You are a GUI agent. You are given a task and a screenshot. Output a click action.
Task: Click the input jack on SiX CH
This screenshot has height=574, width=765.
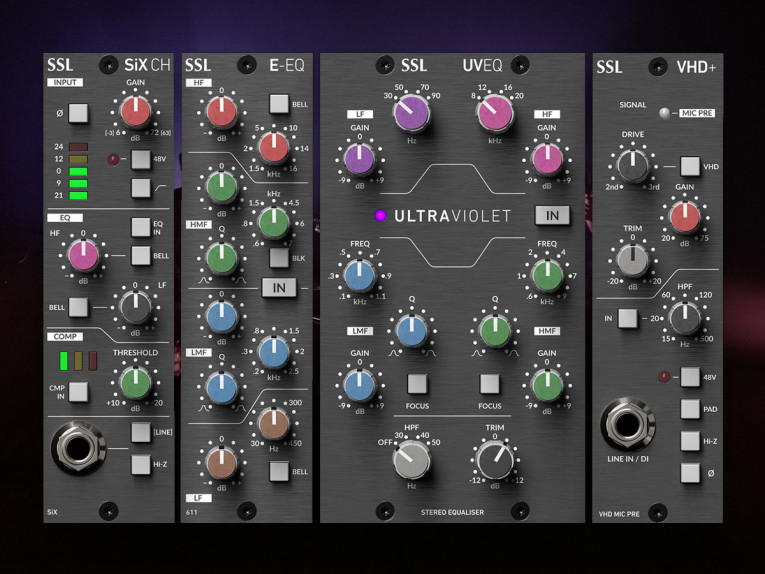pyautogui.click(x=79, y=448)
